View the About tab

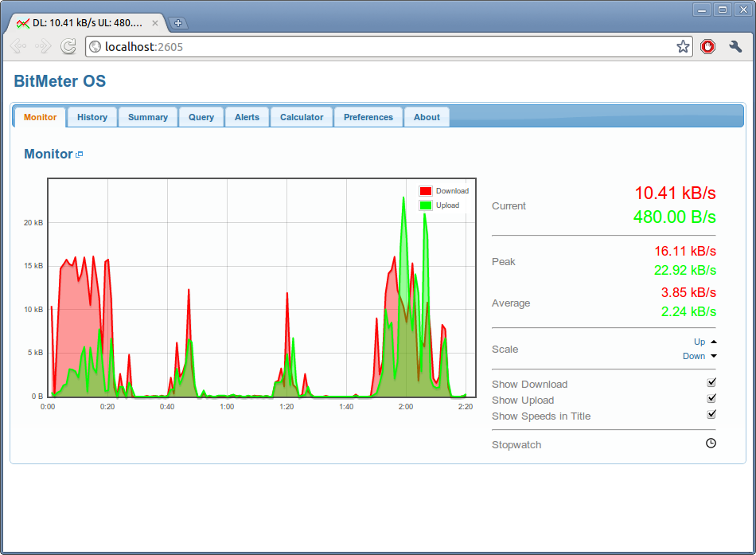tap(427, 117)
